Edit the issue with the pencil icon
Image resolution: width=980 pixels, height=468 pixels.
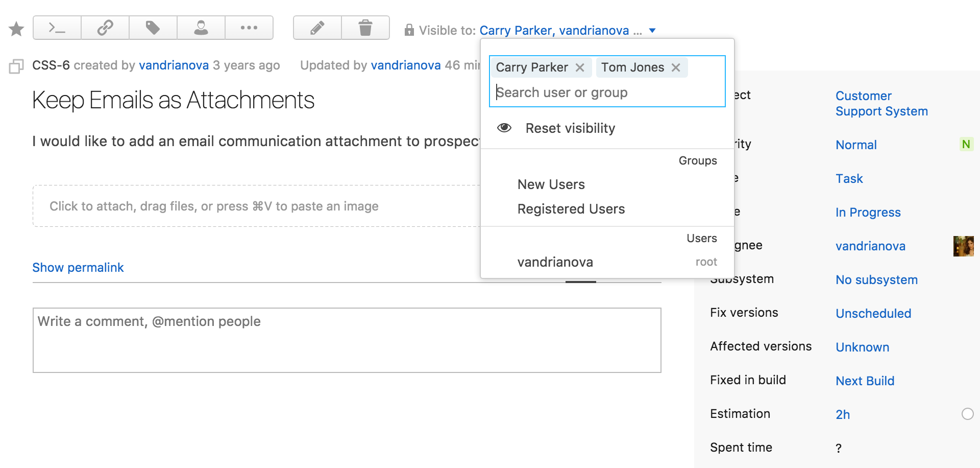click(x=317, y=28)
